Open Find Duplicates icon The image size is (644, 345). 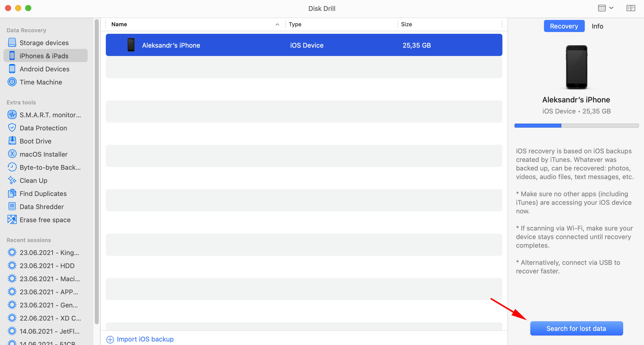point(12,193)
